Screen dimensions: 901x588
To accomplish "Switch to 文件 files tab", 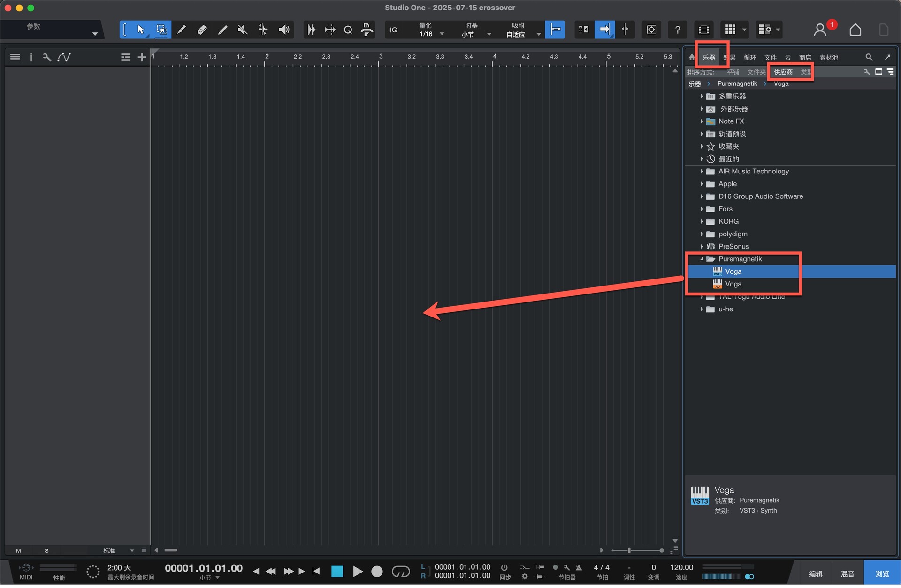I will point(770,58).
